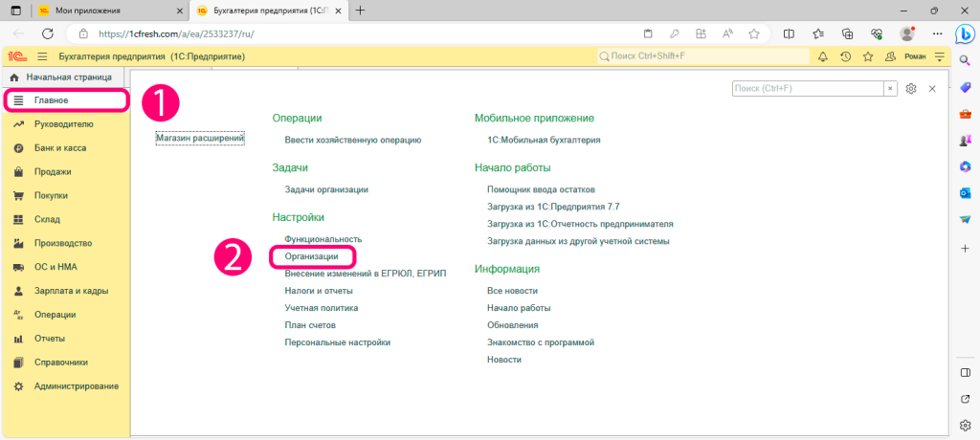
Task: Open notifications bell icon in 1C header
Action: pyautogui.click(x=823, y=56)
